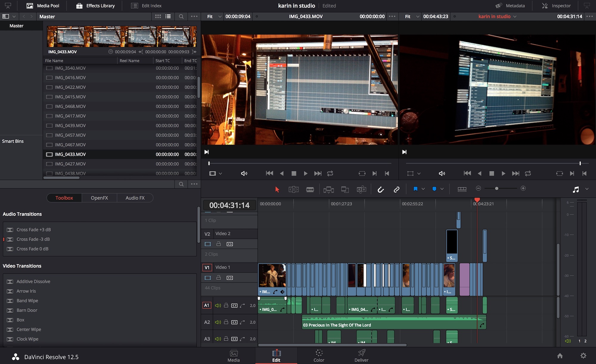This screenshot has width=596, height=364.
Task: Switch to the Audio FX tab
Action: [x=135, y=197]
